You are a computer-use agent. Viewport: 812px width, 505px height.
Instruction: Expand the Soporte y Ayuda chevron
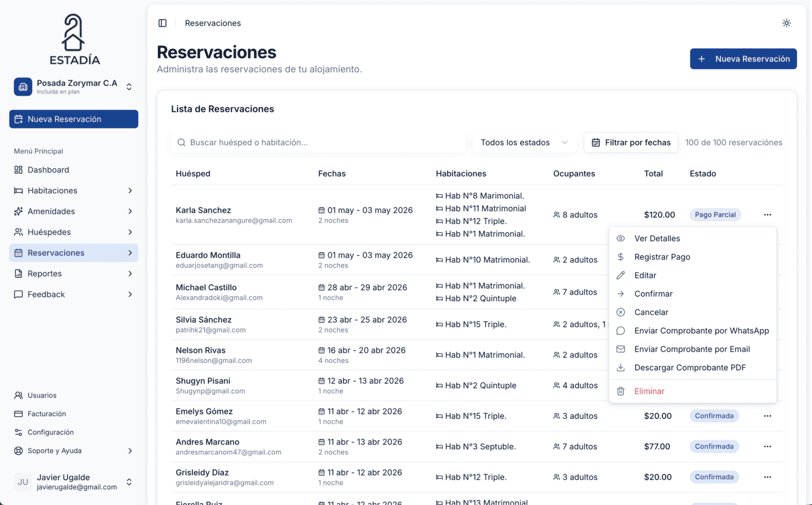coord(130,451)
